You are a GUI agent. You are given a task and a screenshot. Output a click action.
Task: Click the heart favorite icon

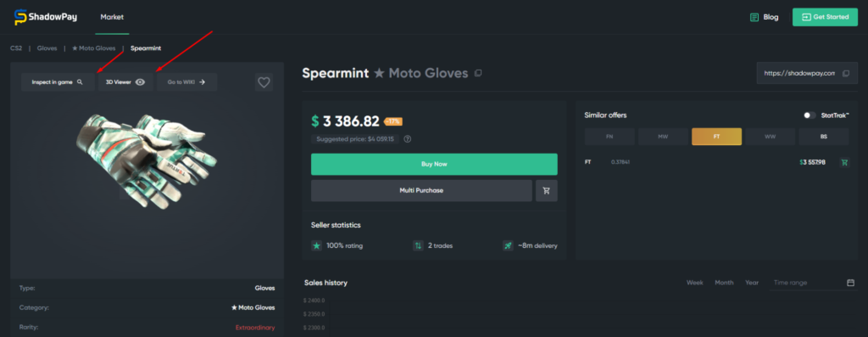point(264,82)
